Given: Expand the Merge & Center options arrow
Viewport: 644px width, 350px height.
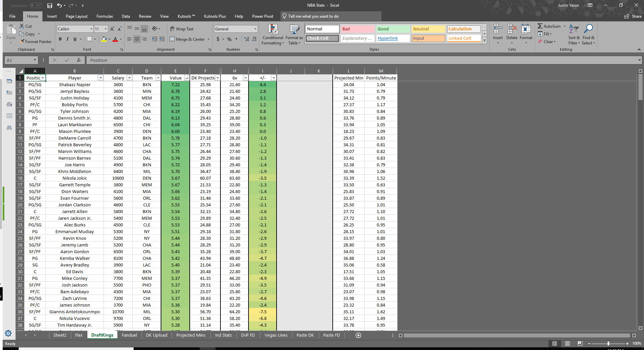Looking at the screenshot, I should tap(209, 39).
